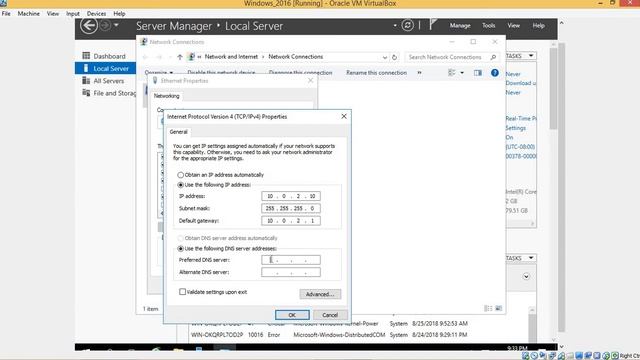640x360 pixels.
Task: Select the Networking tab
Action: pos(167,96)
